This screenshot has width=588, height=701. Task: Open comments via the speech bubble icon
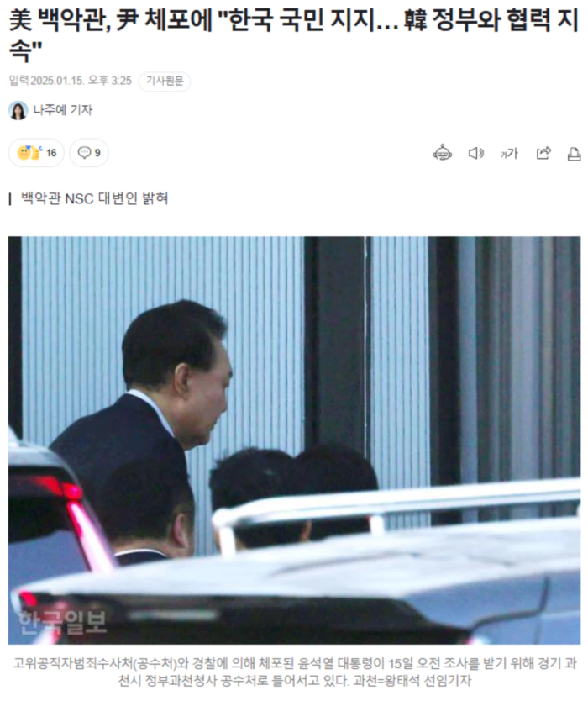84,153
